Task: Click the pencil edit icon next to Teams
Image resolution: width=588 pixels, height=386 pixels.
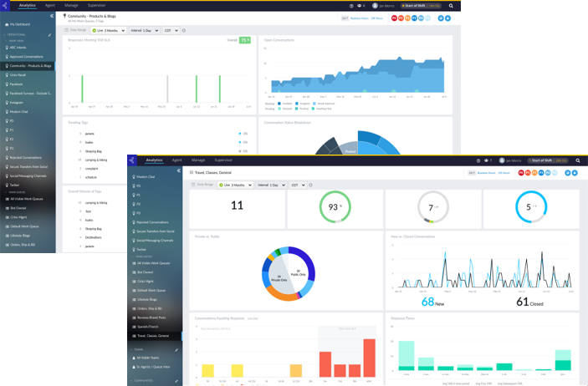Action: 176,349
